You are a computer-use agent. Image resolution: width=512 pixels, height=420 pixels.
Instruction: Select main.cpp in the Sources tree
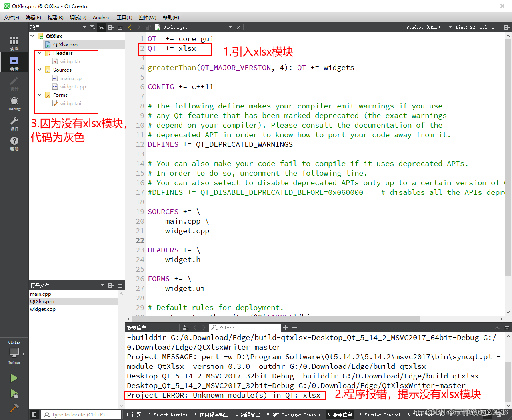tap(71, 78)
